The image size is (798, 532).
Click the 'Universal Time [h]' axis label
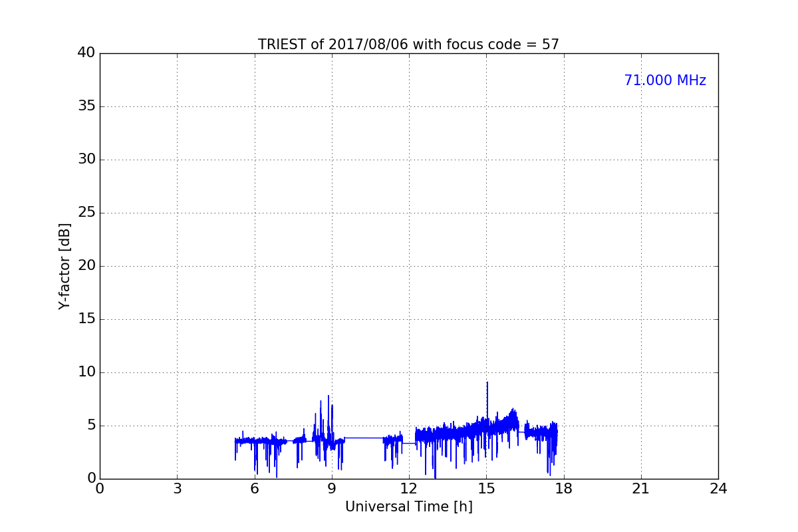[408, 507]
